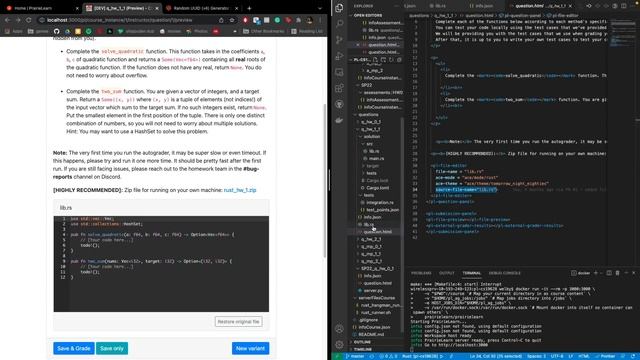Viewport: 640px width, 360px height.
Task: Open Other Bookmarks folder
Action: 263,31
